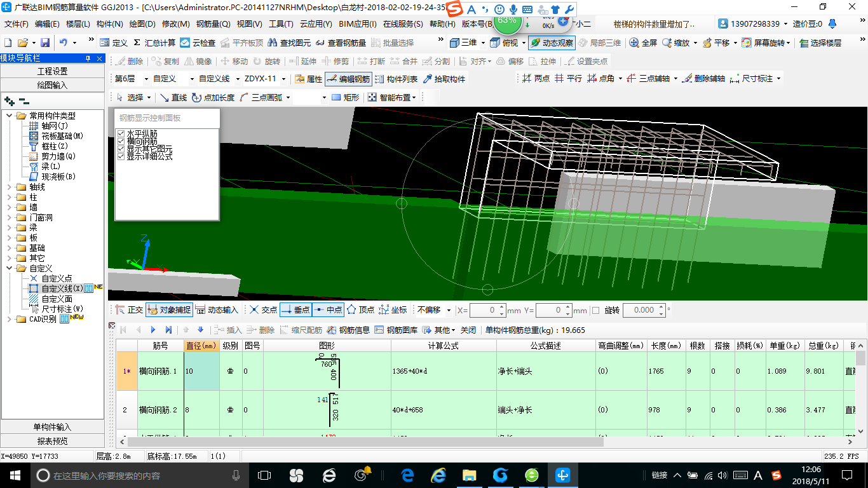This screenshot has height=488, width=868.
Task: Click 关闭 to close rebar editor
Action: pyautogui.click(x=468, y=330)
